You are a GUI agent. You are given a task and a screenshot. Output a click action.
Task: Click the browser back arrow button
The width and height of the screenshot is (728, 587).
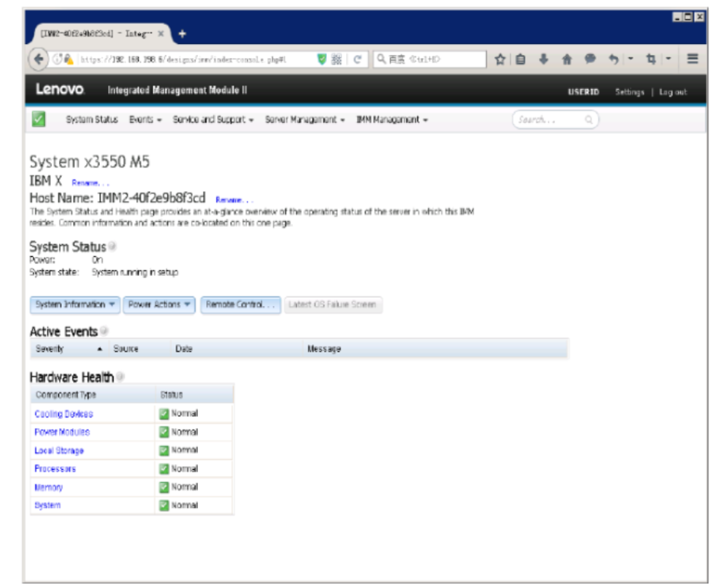(x=38, y=59)
